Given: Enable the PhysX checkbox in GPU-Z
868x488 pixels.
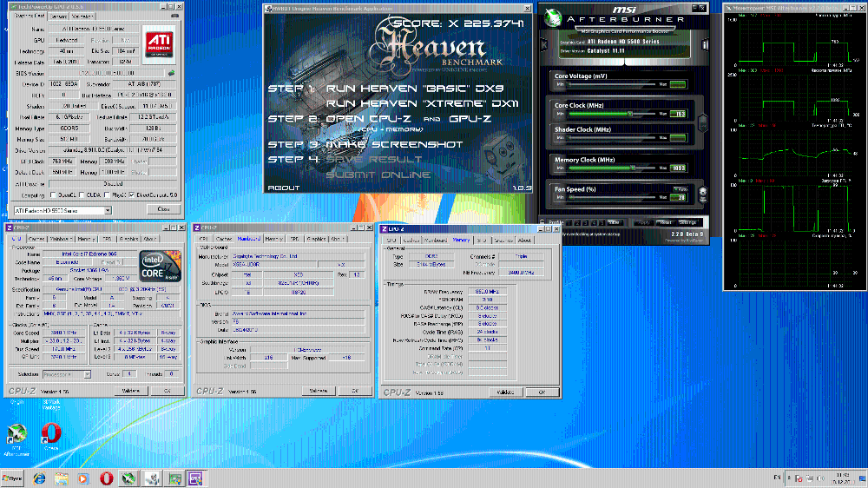Looking at the screenshot, I should click(x=106, y=195).
